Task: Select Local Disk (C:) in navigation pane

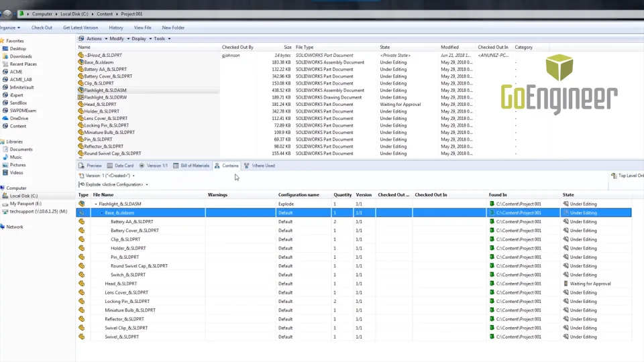Action: pos(23,196)
